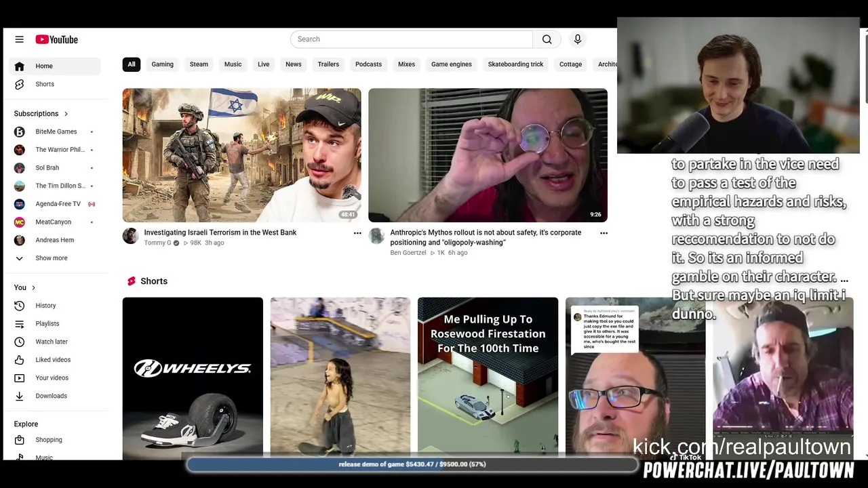Viewport: 868px width, 488px height.
Task: Open the dancing child short thumbnail
Action: coord(340,377)
